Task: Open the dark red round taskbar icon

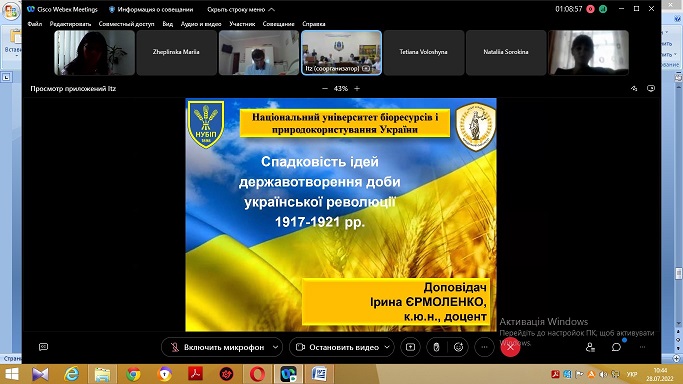Action: click(226, 374)
